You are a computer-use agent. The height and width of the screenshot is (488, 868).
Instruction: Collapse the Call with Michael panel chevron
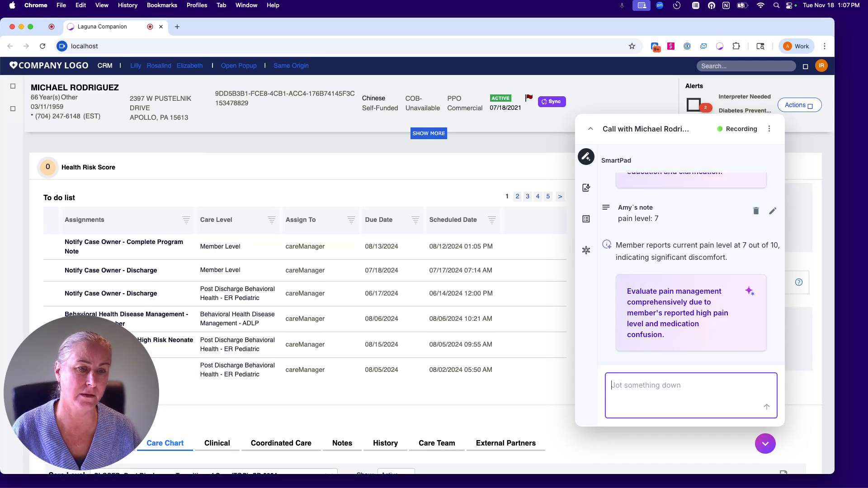point(591,128)
